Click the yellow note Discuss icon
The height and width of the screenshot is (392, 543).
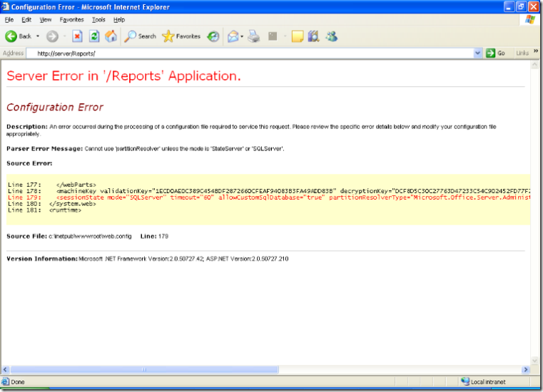[298, 36]
